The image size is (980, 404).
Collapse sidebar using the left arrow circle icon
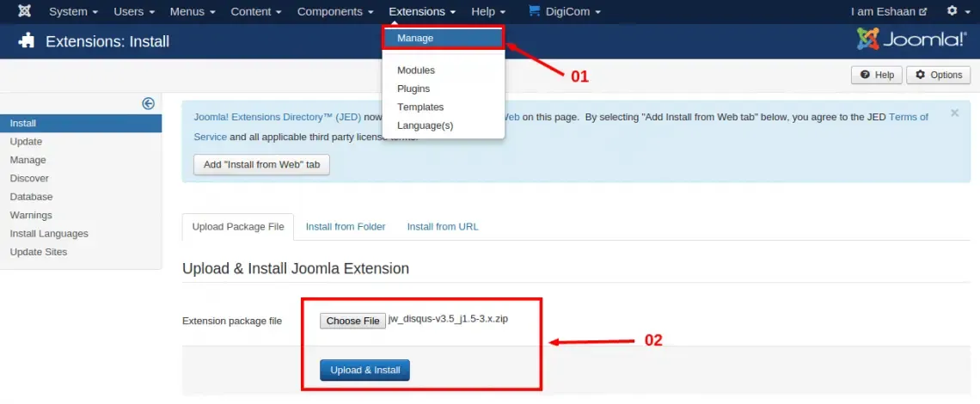[148, 104]
